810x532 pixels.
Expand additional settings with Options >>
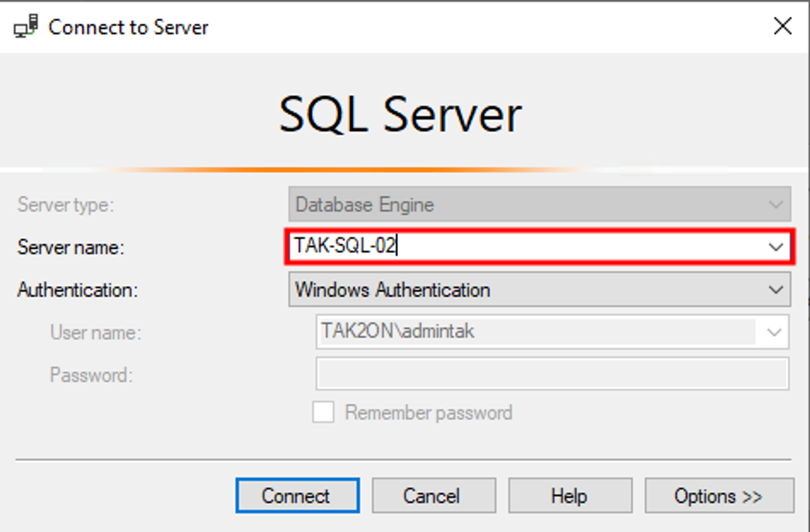[x=719, y=496]
